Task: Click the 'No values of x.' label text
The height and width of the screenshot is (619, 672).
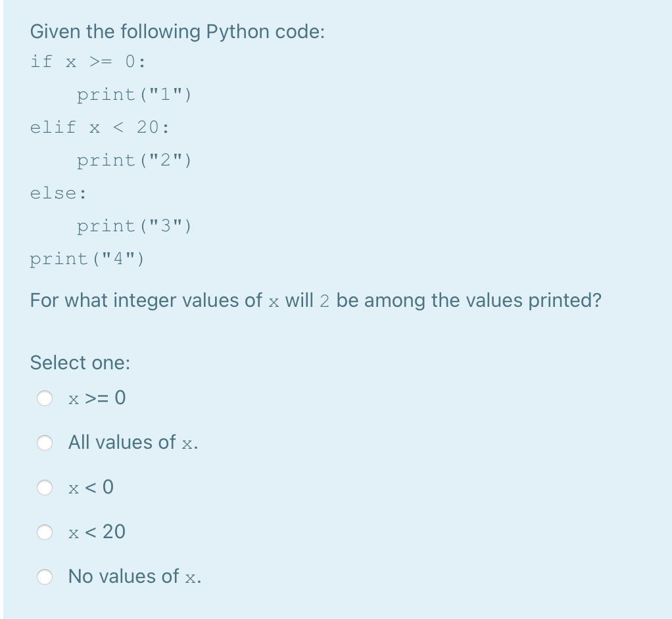Action: pyautogui.click(x=135, y=576)
